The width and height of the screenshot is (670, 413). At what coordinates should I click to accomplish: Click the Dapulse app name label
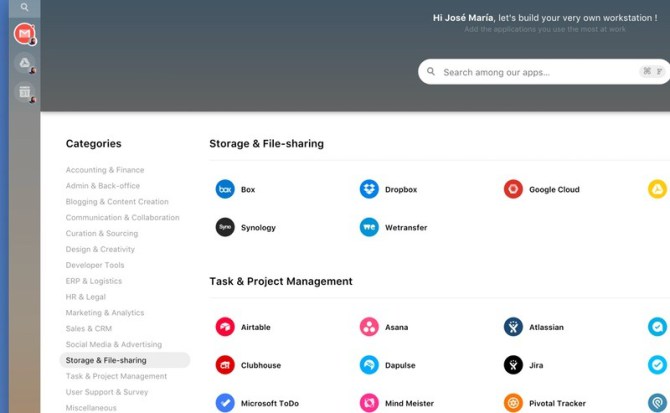tap(400, 365)
